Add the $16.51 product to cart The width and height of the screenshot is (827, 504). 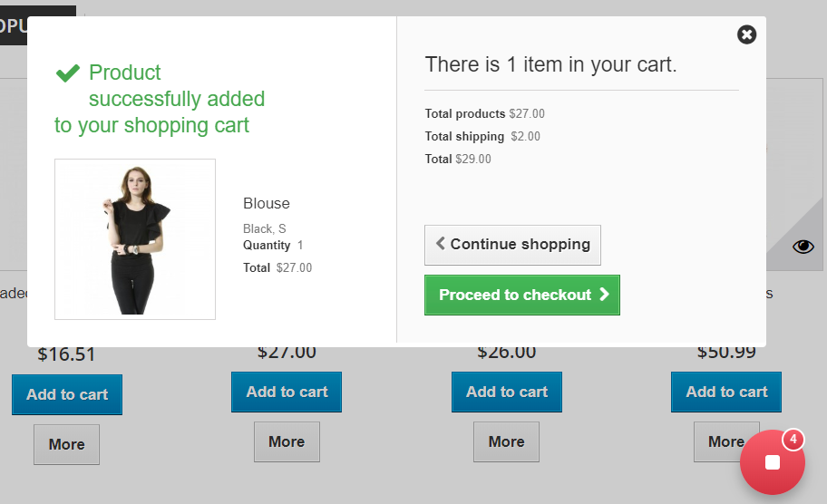coord(67,395)
